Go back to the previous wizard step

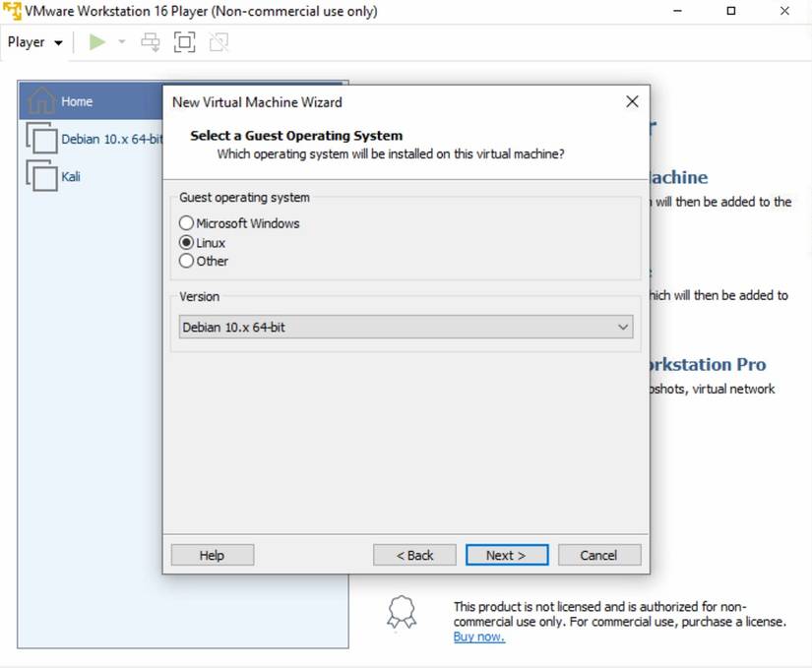(x=414, y=554)
